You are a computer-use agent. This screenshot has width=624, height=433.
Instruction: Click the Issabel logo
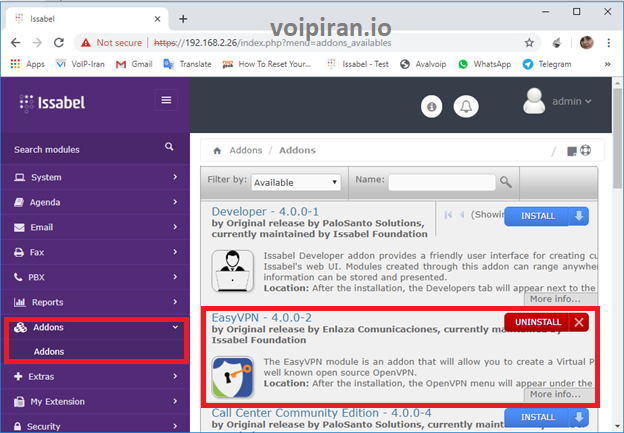52,103
